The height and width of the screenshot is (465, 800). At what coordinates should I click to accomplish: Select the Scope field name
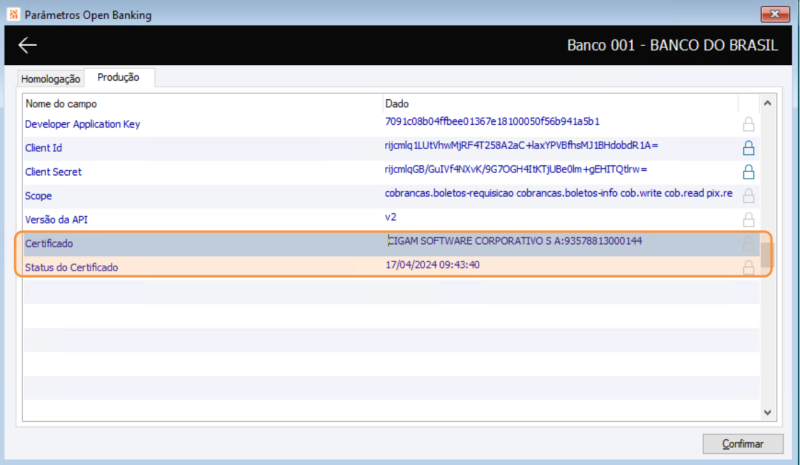click(39, 196)
